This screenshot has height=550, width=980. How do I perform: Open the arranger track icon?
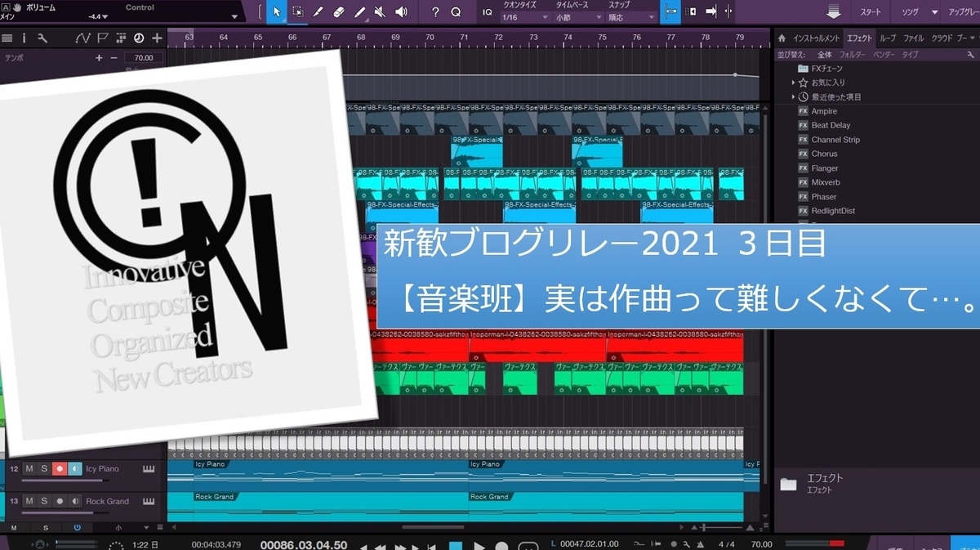pyautogui.click(x=121, y=38)
